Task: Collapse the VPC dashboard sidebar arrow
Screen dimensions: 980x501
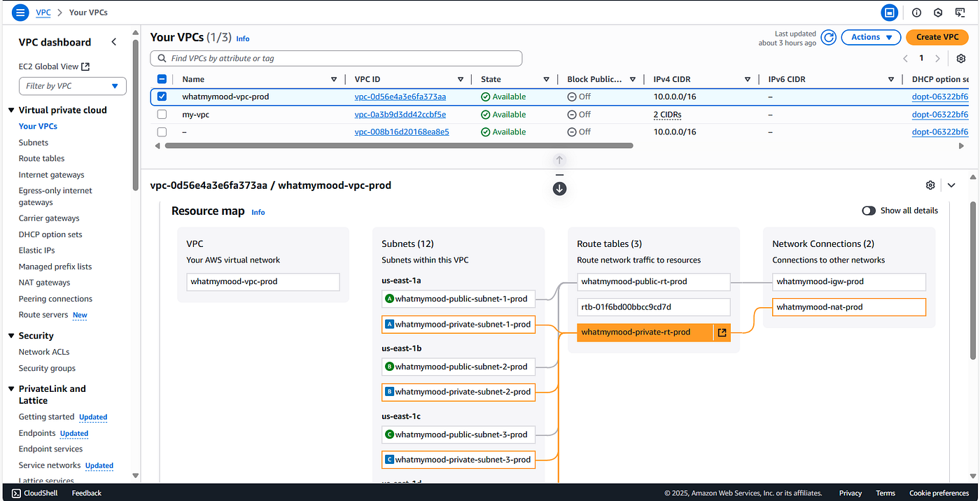Action: click(x=114, y=42)
